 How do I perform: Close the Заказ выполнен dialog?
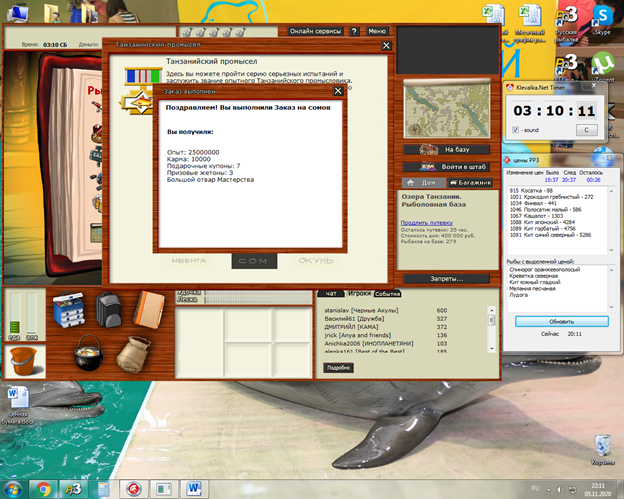[338, 91]
